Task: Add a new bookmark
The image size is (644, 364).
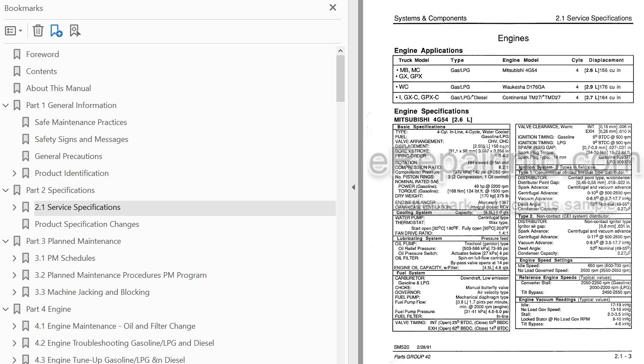Action: [x=56, y=30]
